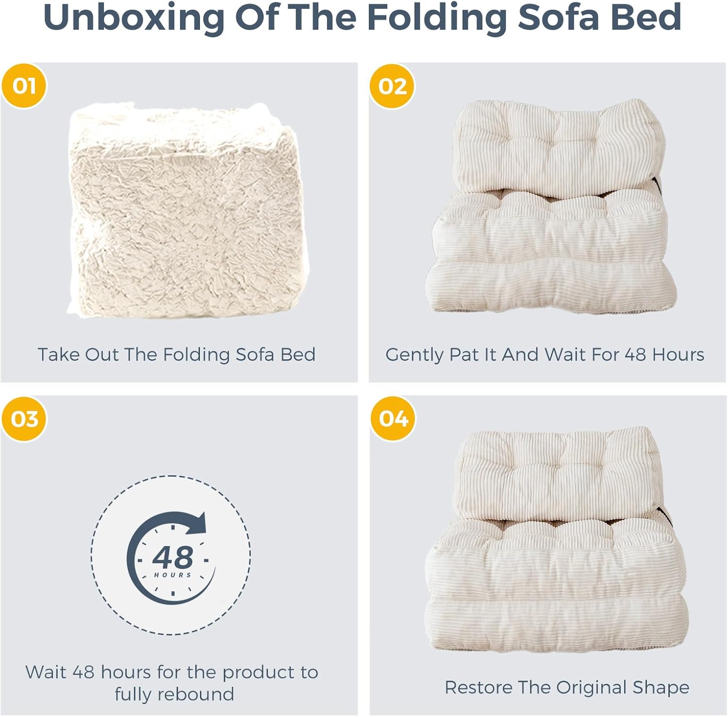Click the "Restore The Original Shape" caption

coord(567,687)
